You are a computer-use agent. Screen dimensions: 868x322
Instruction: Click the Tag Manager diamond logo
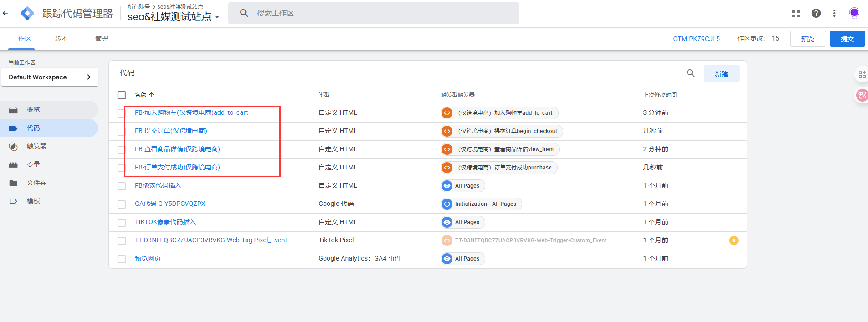(27, 13)
